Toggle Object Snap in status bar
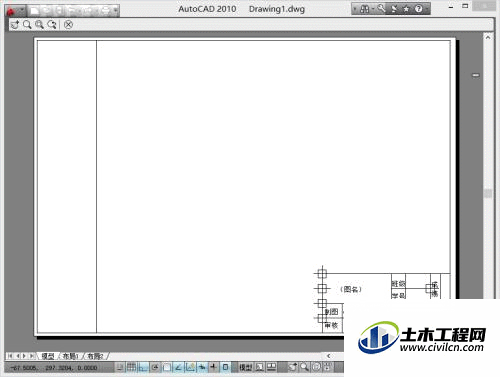 tap(167, 367)
